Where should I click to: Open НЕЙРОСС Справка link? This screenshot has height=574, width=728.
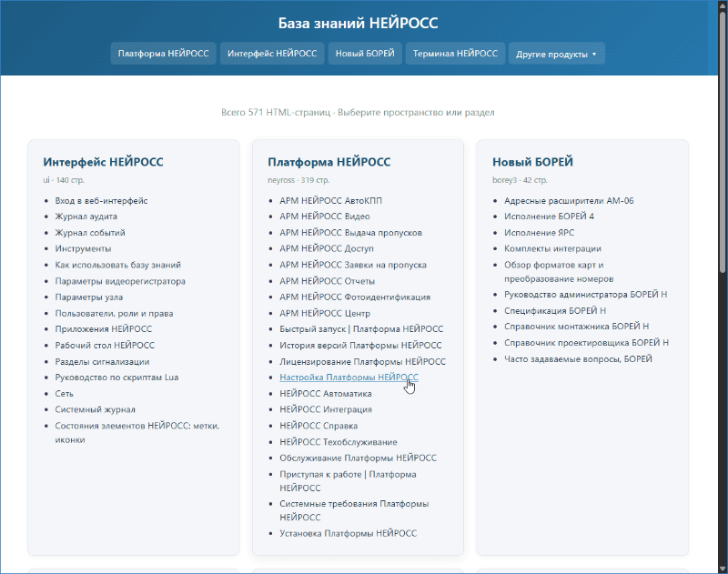tap(318, 426)
